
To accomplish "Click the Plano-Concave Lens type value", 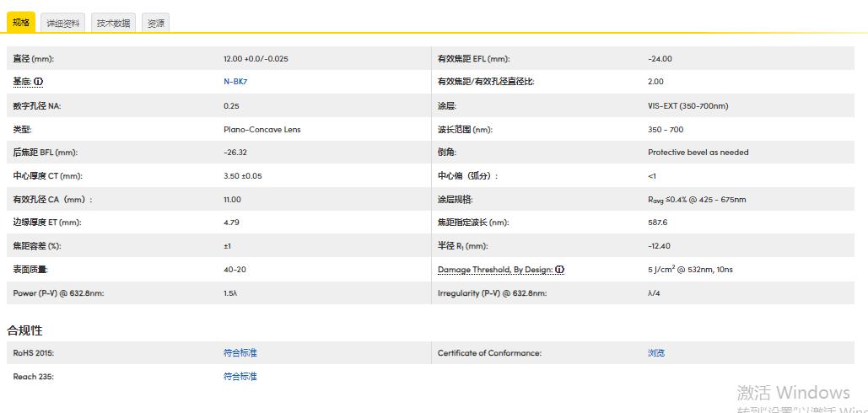I will pos(261,130).
